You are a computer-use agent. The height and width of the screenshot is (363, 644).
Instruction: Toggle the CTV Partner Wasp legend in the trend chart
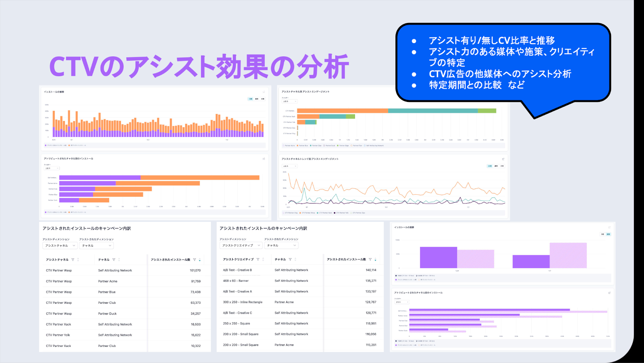click(x=307, y=213)
